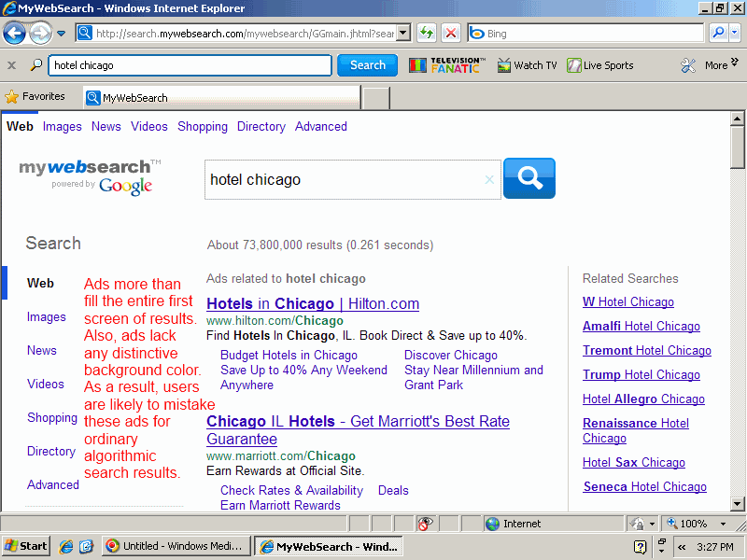Select Advanced in the left sidebar
Image resolution: width=747 pixels, height=560 pixels.
click(53, 484)
